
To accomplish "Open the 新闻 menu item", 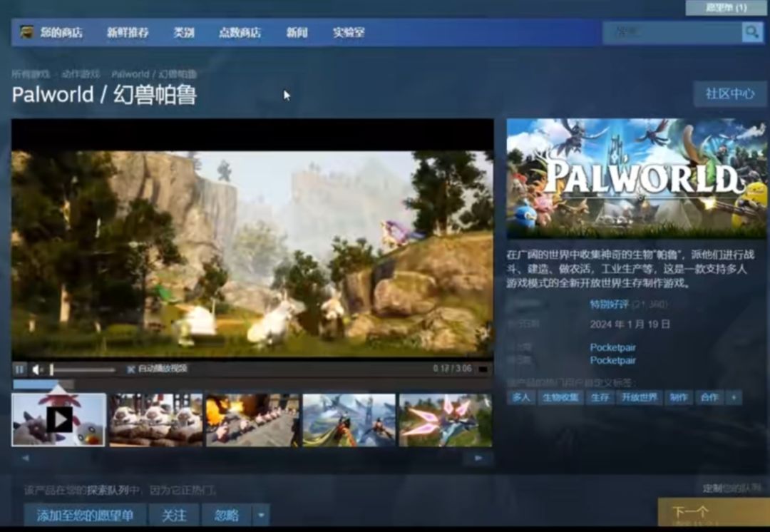I will (x=297, y=32).
